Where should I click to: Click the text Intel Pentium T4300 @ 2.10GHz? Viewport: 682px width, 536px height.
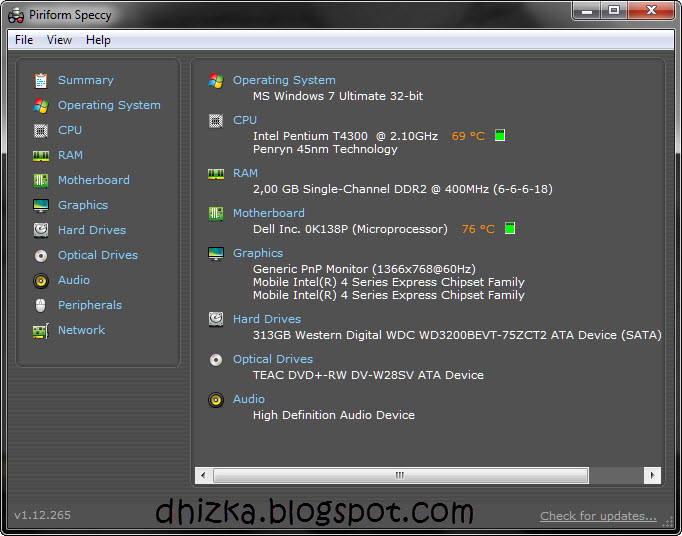click(x=345, y=136)
